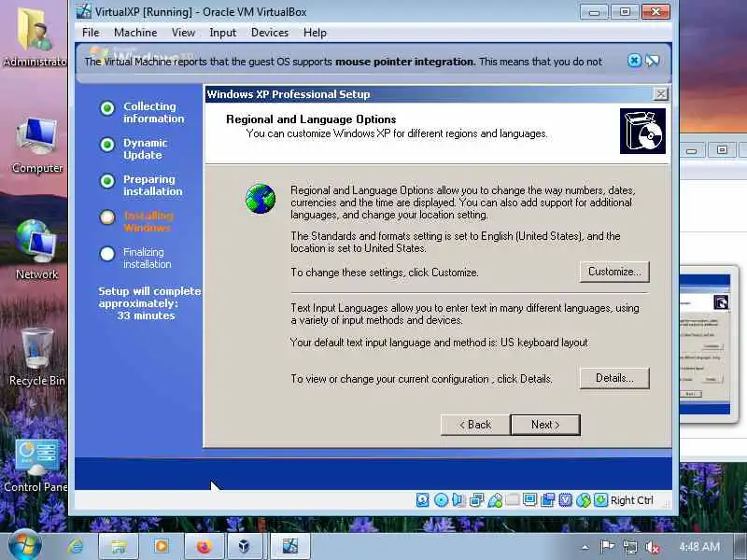Open the Input menu
This screenshot has width=747, height=560.
222,33
